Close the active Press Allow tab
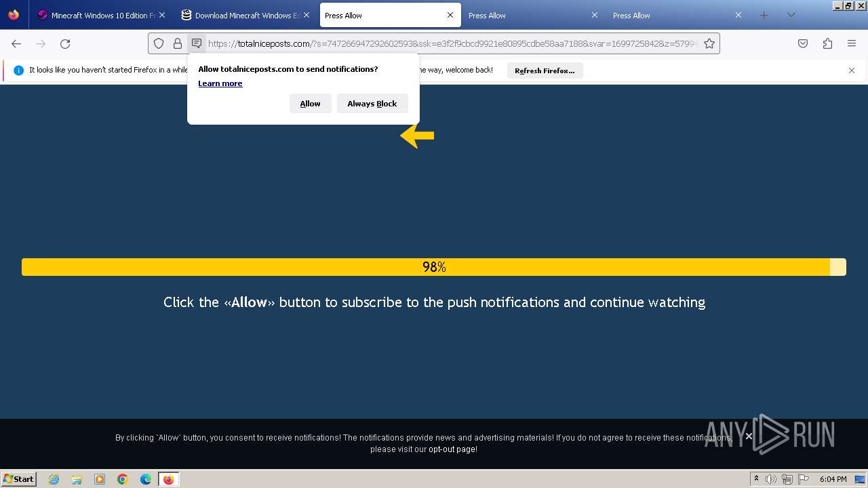 (450, 15)
